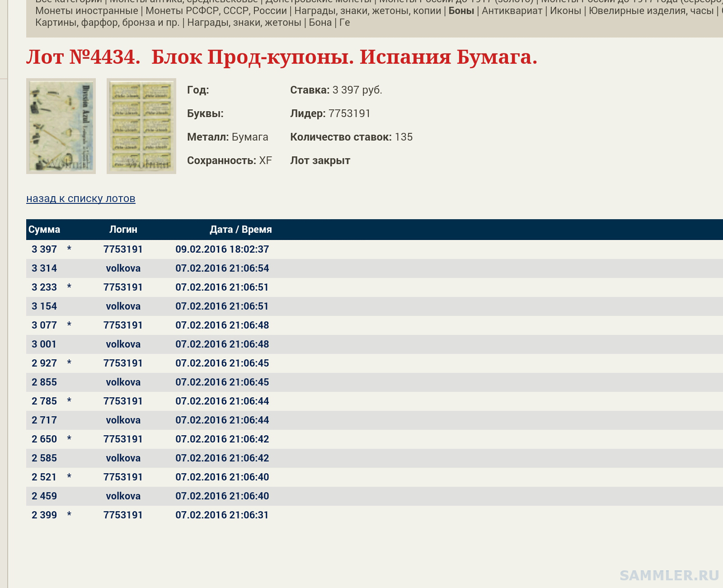This screenshot has width=723, height=588.
Task: Open 'Ювелирные изделия, часы' category
Action: (651, 10)
